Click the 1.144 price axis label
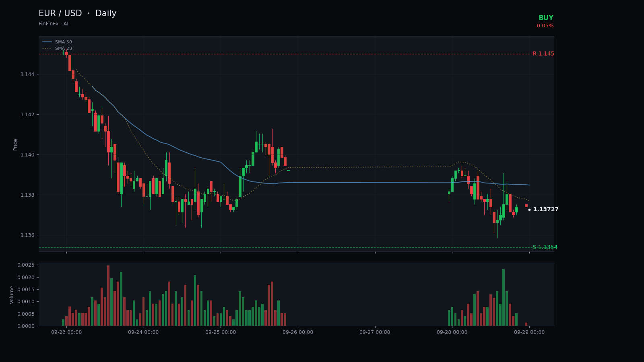644x362 pixels. point(27,74)
